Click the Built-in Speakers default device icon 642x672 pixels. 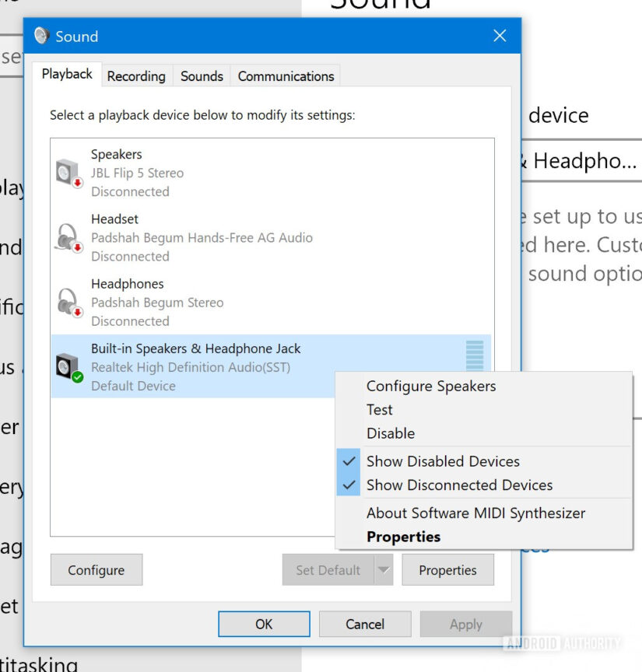tap(66, 366)
